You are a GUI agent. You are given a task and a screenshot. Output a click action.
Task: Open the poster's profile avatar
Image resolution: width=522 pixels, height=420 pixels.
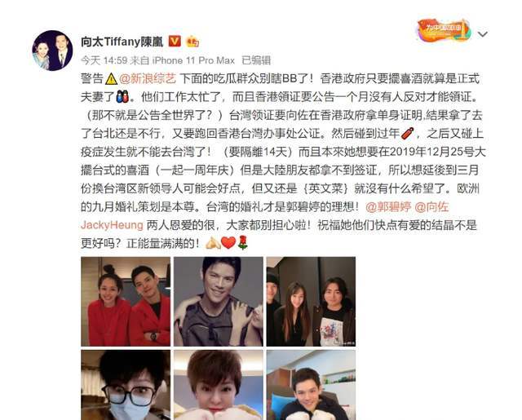tap(52, 51)
